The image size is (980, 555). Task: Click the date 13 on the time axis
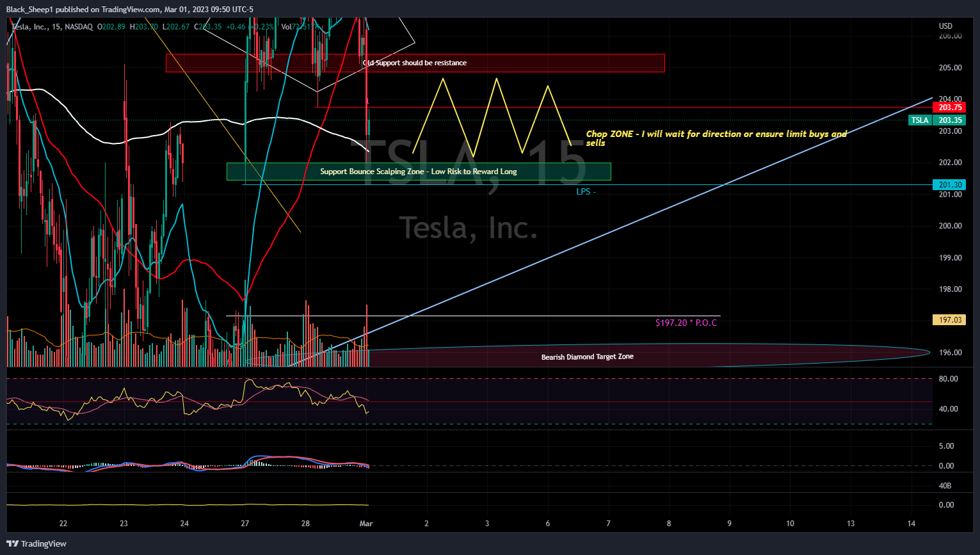pyautogui.click(x=851, y=524)
